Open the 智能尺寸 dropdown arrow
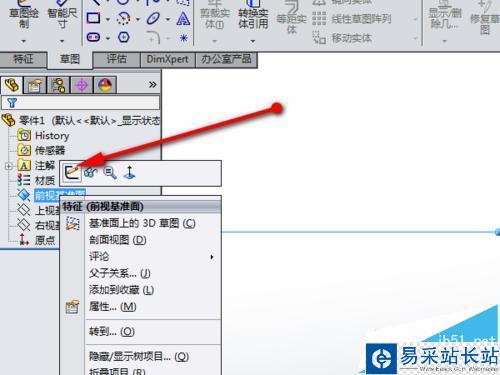This screenshot has width=500, height=375. (x=62, y=41)
